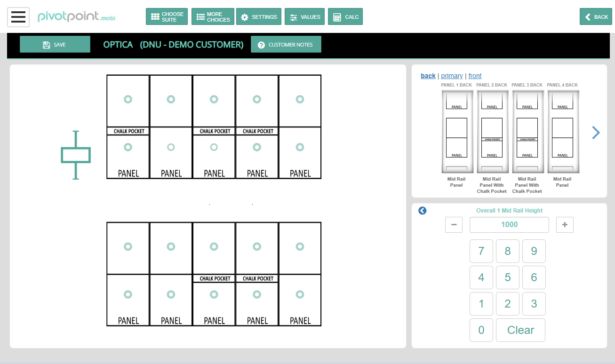
Task: Select the Mid Rail Panel With Chalk Pocket thumbnail
Action: click(x=492, y=132)
